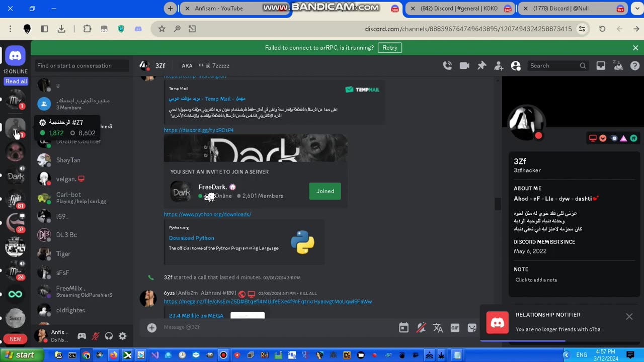Viewport: 644px width, 362px height.
Task: Open oldfighter. direct message
Action: pyautogui.click(x=80, y=310)
